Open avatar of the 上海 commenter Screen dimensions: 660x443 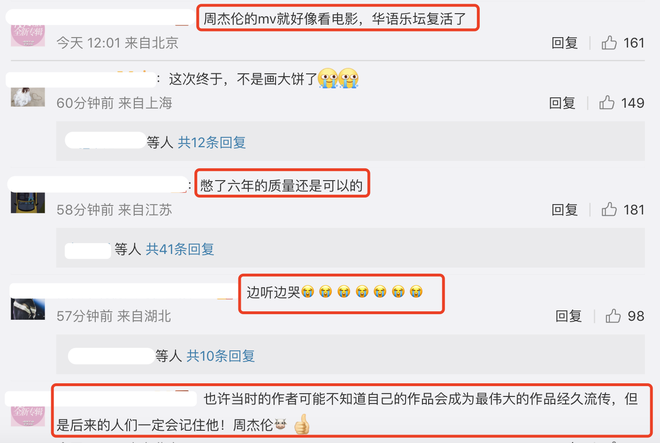point(28,97)
